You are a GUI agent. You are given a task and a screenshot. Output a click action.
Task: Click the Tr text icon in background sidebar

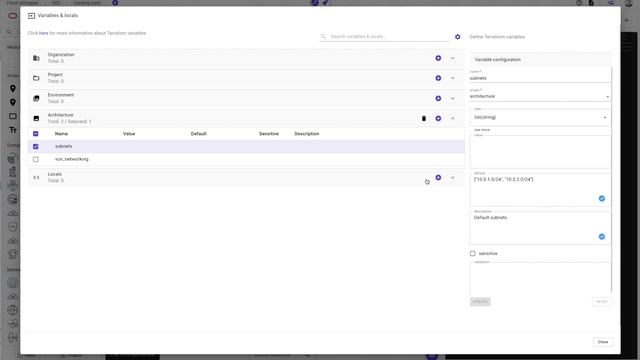click(x=13, y=130)
